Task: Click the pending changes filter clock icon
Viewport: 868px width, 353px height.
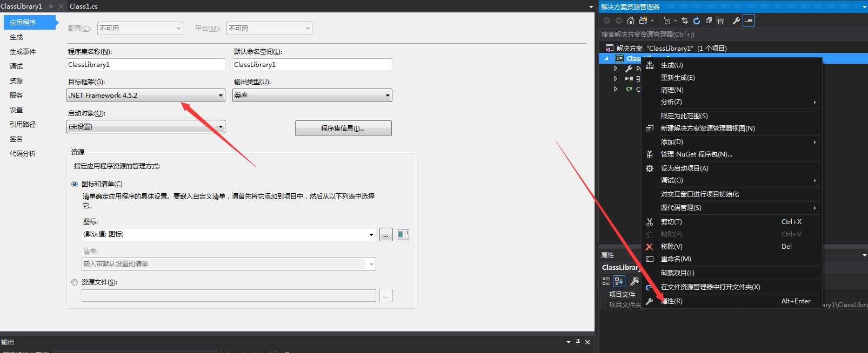Action: click(667, 21)
